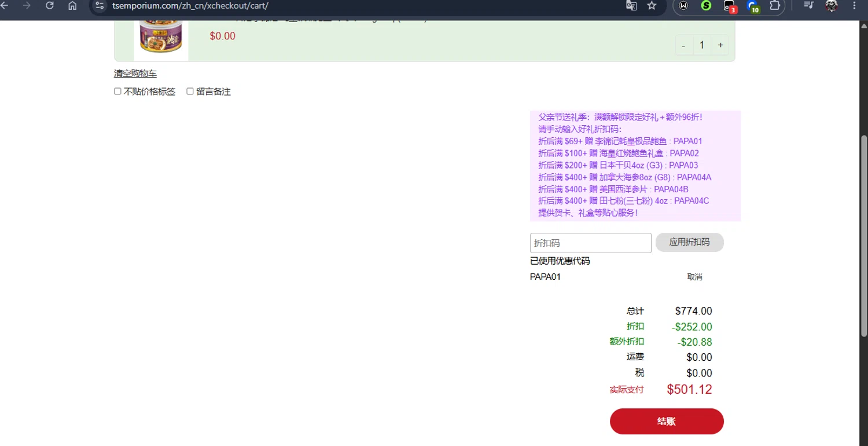
Task: Click the promo line with code PAPA02
Action: pos(619,153)
